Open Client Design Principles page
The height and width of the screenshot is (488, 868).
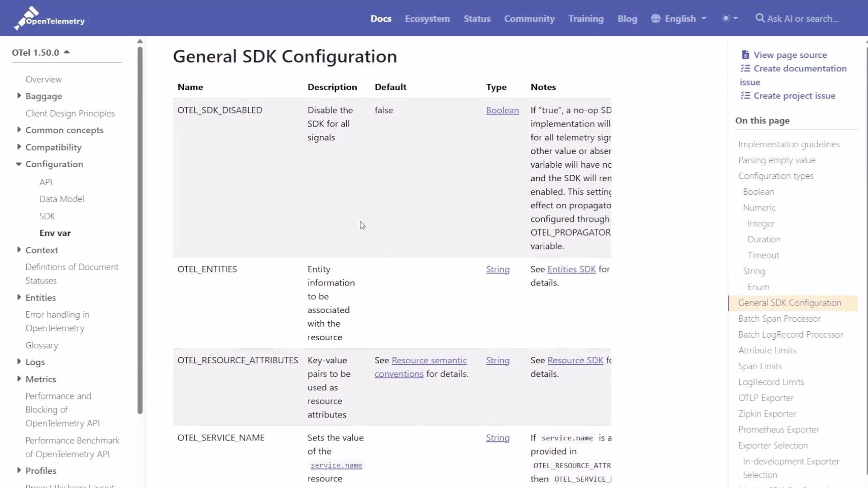(70, 113)
